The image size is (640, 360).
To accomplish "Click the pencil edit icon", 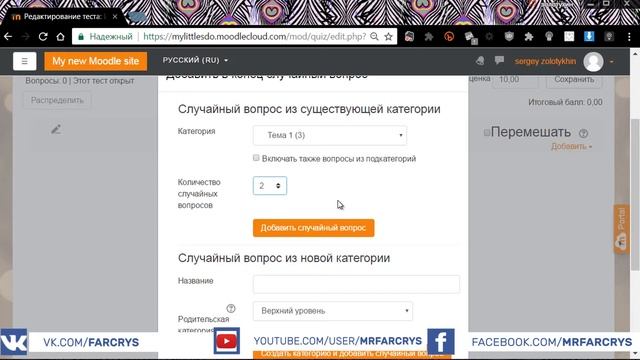I will click(56, 129).
